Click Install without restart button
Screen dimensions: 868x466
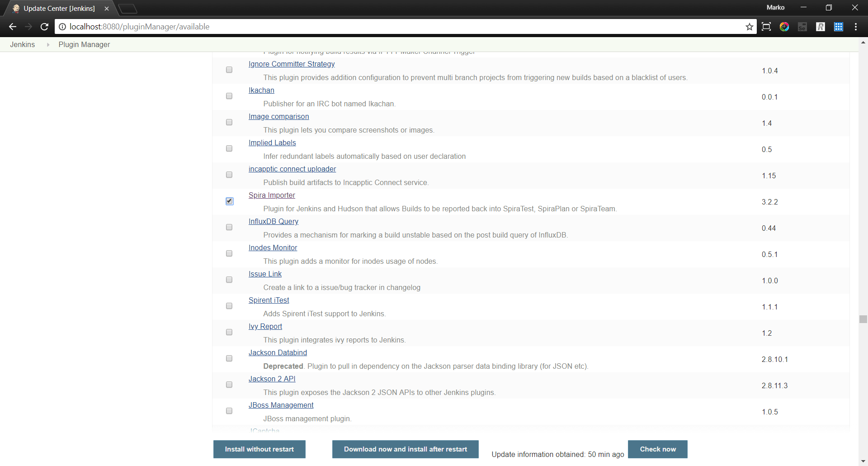259,449
